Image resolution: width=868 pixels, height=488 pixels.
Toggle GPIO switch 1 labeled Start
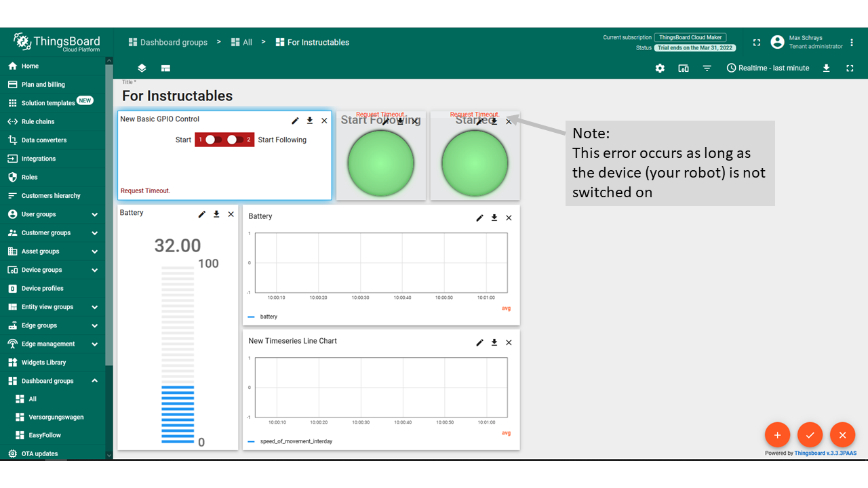pyautogui.click(x=213, y=140)
